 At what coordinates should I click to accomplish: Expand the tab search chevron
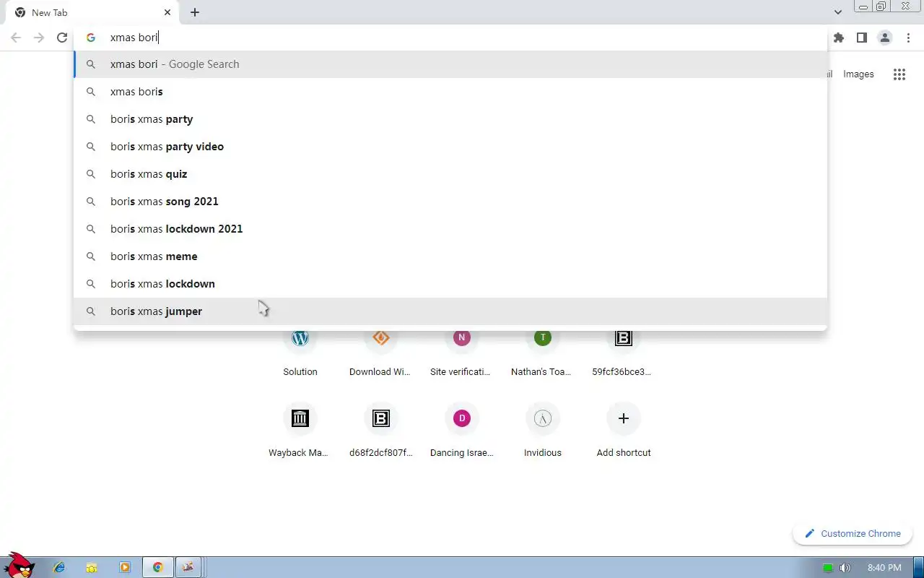837,12
